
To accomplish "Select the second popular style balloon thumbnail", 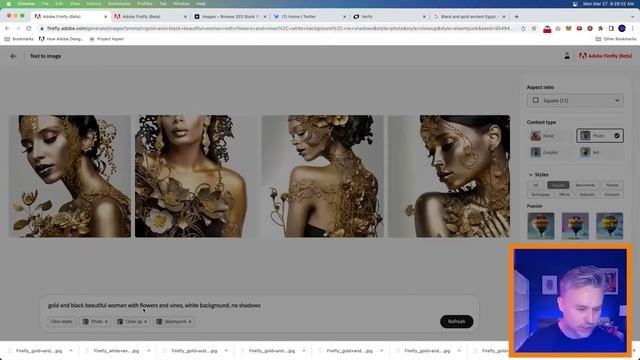I will [x=575, y=226].
